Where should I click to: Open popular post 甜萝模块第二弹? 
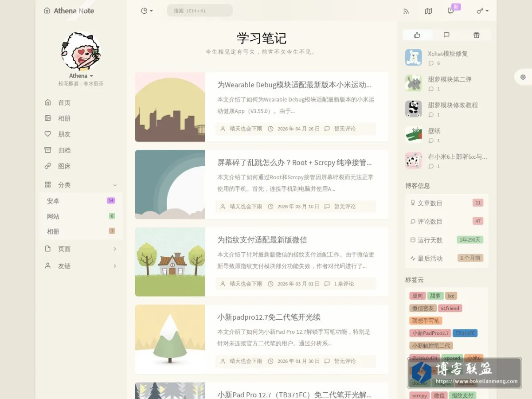point(450,79)
